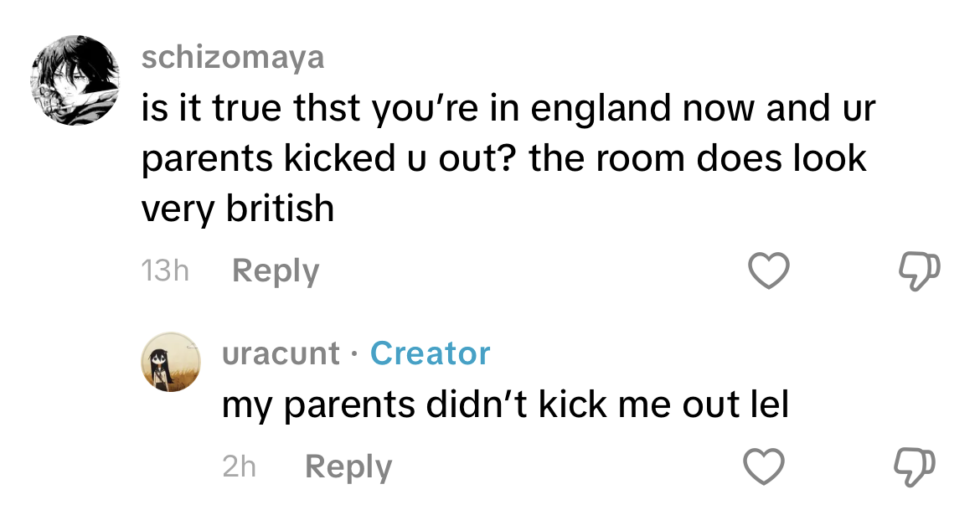Reply to the schizomaya comment
This screenshot has height=505, width=980.
[x=275, y=271]
